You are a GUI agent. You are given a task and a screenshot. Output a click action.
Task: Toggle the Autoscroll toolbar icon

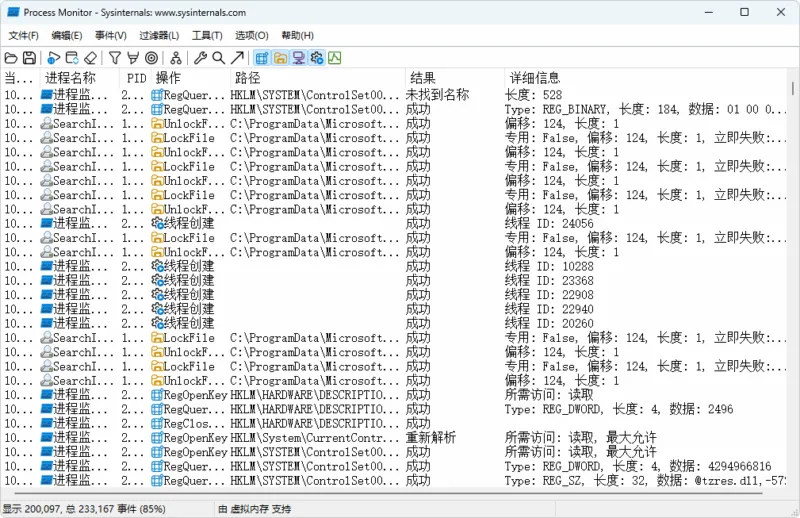point(72,58)
